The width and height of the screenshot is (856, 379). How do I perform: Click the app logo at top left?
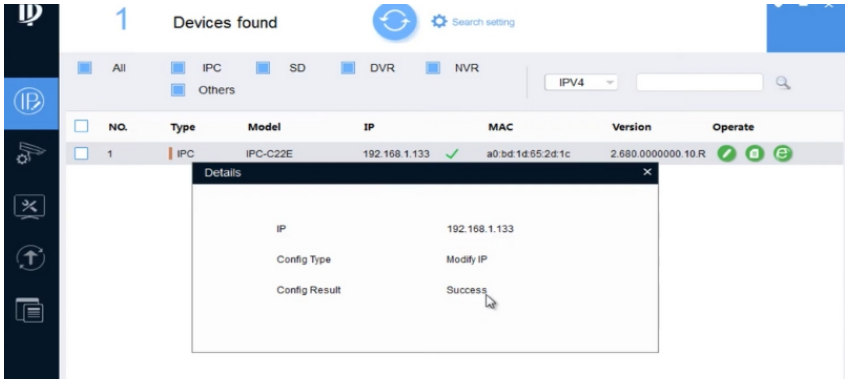click(x=29, y=15)
